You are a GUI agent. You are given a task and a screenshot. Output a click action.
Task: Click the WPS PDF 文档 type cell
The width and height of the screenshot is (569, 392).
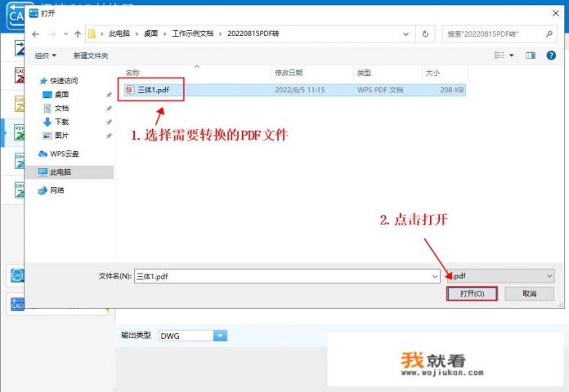point(380,90)
